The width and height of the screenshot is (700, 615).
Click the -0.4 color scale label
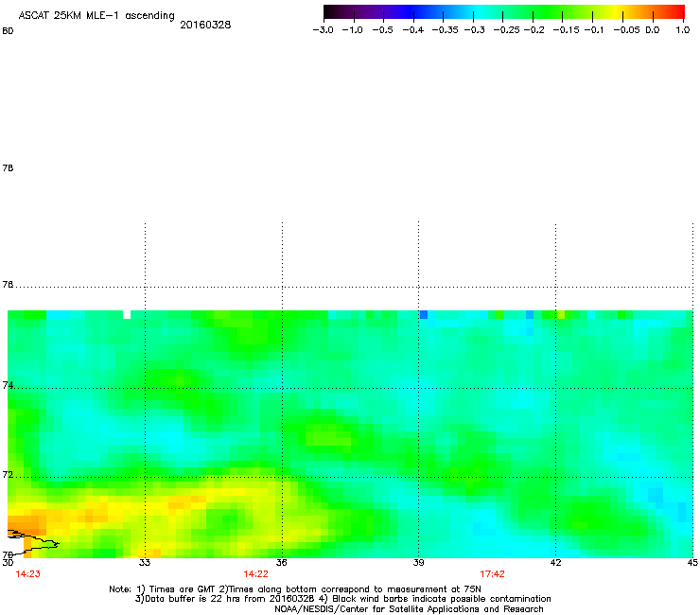pyautogui.click(x=413, y=30)
